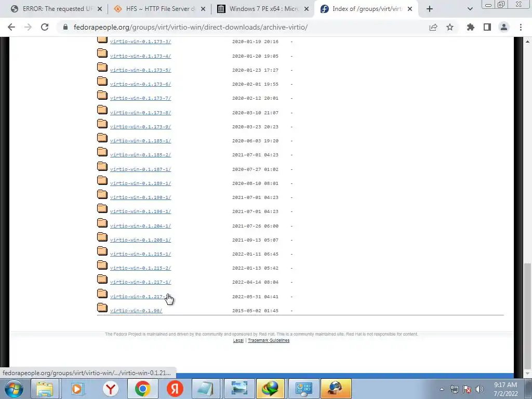The image size is (532, 399).
Task: Click the address bar URL field
Action: [x=244, y=27]
